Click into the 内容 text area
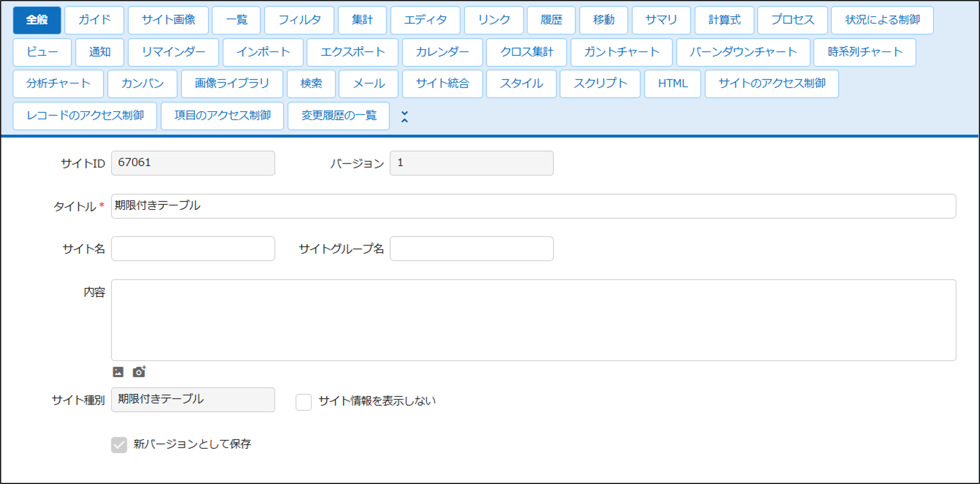This screenshot has height=484, width=980. coord(534,320)
